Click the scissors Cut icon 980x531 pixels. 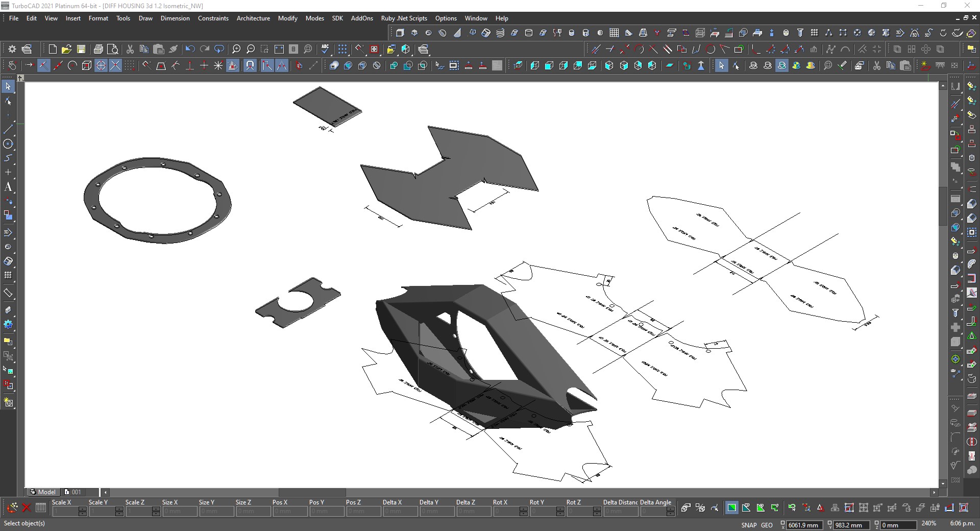click(130, 50)
